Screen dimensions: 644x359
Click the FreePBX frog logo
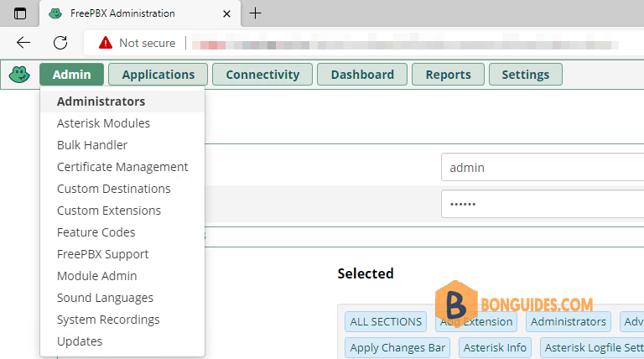[x=19, y=75]
